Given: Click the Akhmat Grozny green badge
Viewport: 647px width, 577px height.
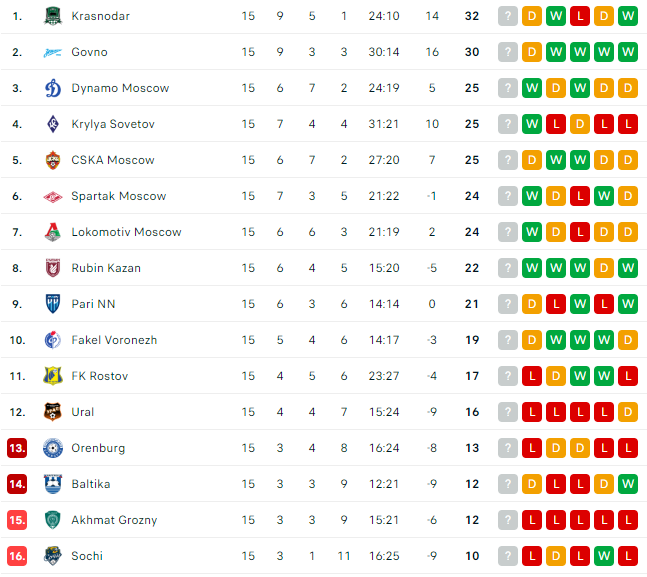Looking at the screenshot, I should tap(53, 520).
